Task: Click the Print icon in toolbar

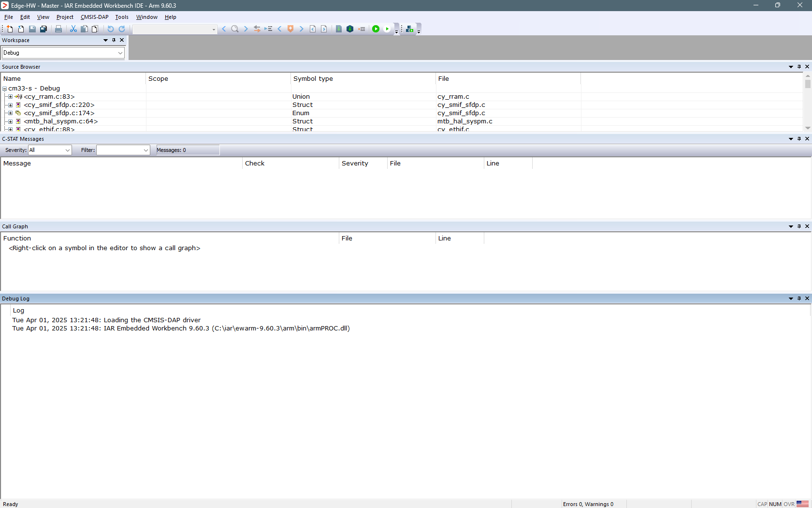Action: [x=58, y=29]
